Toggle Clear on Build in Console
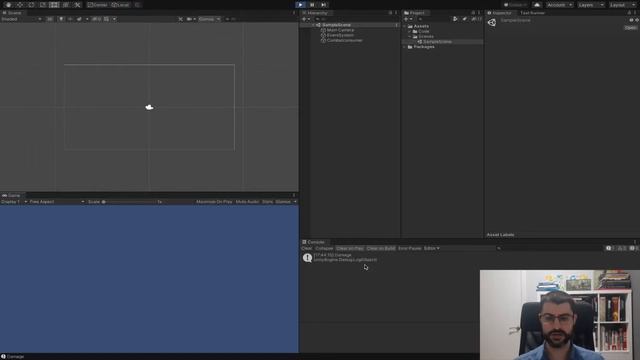The image size is (640, 360). click(381, 248)
